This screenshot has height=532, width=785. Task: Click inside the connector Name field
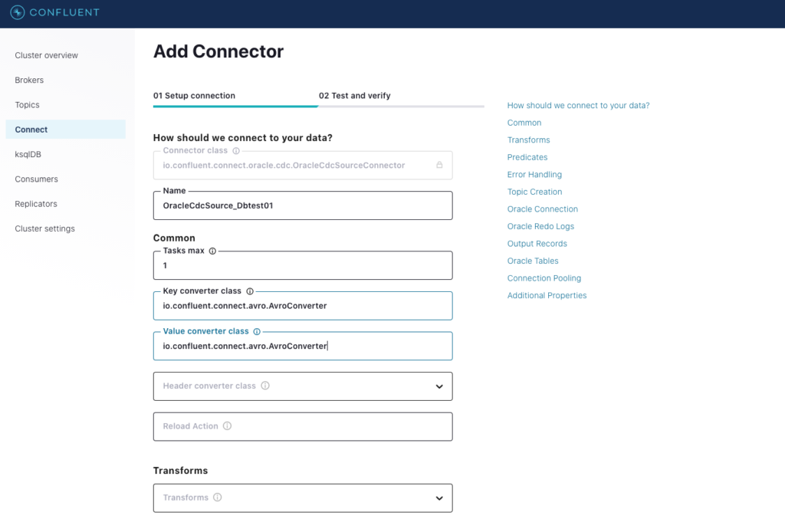[x=302, y=205]
